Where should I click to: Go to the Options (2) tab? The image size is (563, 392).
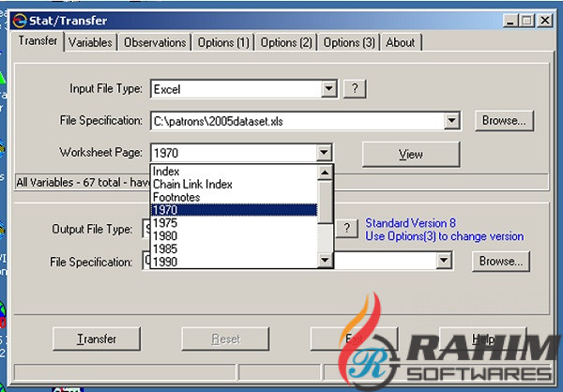[x=286, y=42]
